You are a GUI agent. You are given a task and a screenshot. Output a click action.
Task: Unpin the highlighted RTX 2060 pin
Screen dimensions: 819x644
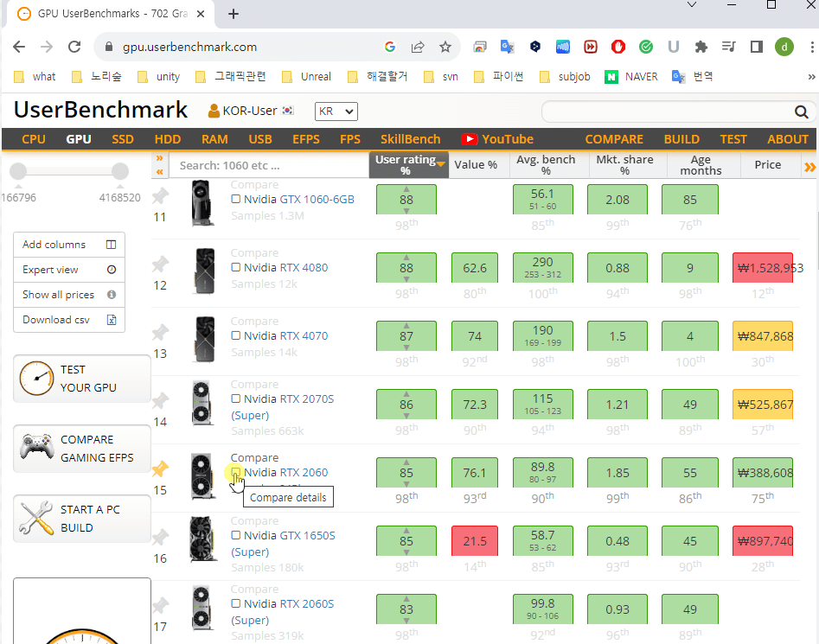pyautogui.click(x=160, y=469)
